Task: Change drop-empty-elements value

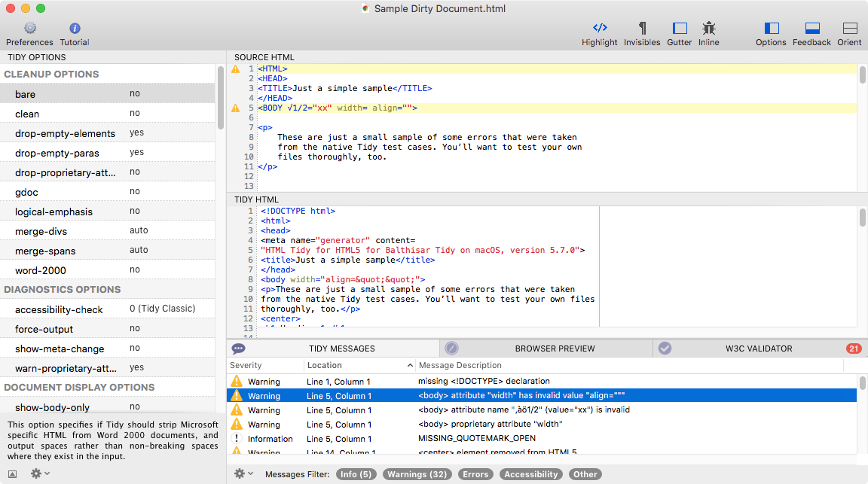Action: pyautogui.click(x=136, y=132)
